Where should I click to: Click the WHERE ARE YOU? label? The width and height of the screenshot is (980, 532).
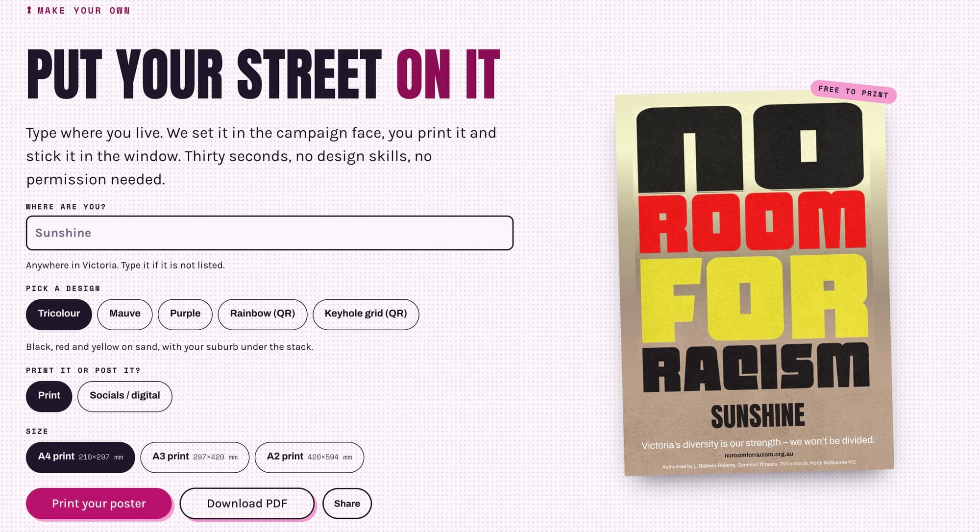[x=66, y=207]
